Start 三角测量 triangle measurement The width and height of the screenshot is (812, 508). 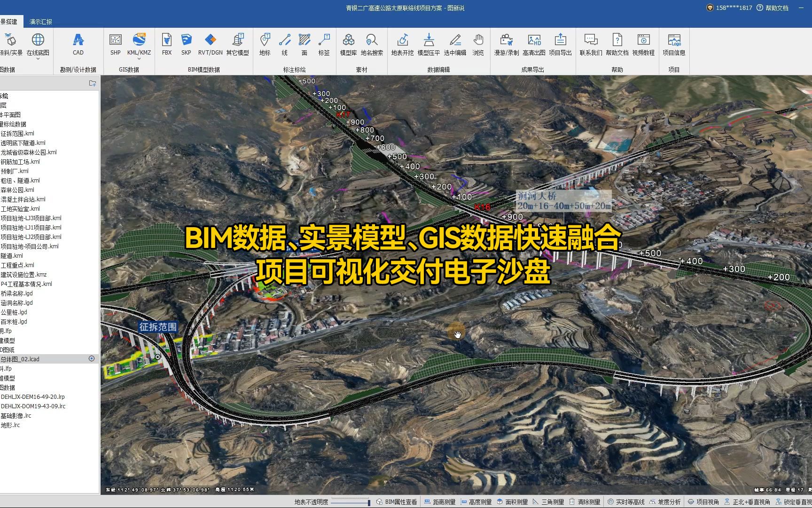click(548, 502)
